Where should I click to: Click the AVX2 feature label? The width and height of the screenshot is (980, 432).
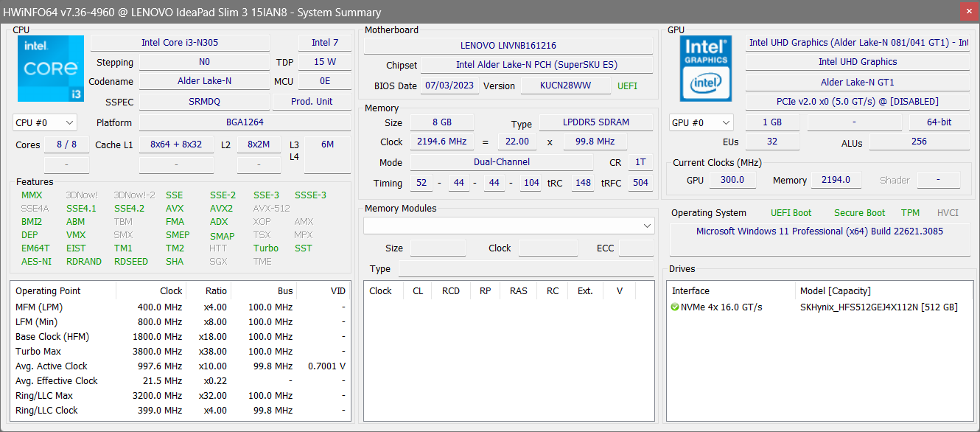pos(221,209)
